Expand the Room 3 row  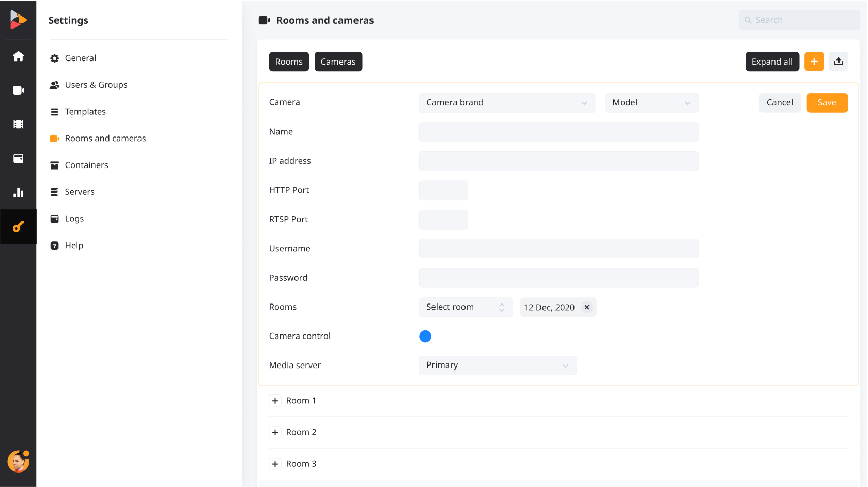[275, 464]
